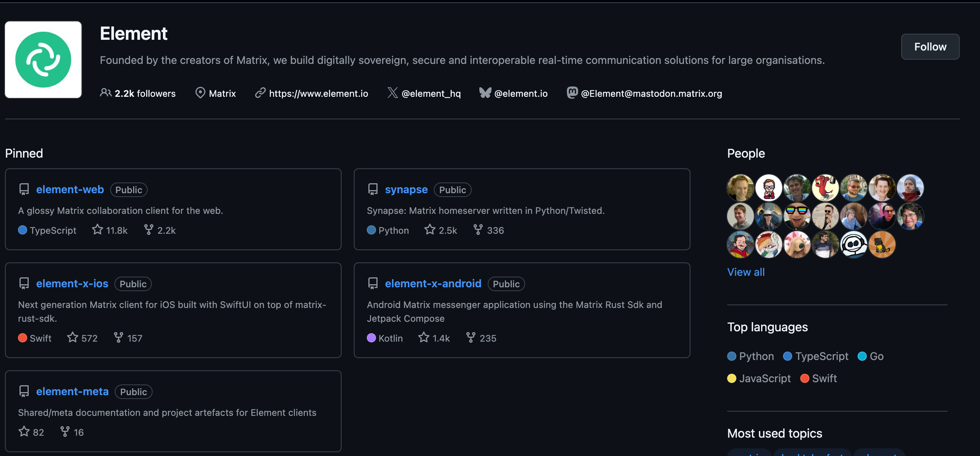Open the white panda-like member avatar
The width and height of the screenshot is (980, 456).
click(854, 244)
